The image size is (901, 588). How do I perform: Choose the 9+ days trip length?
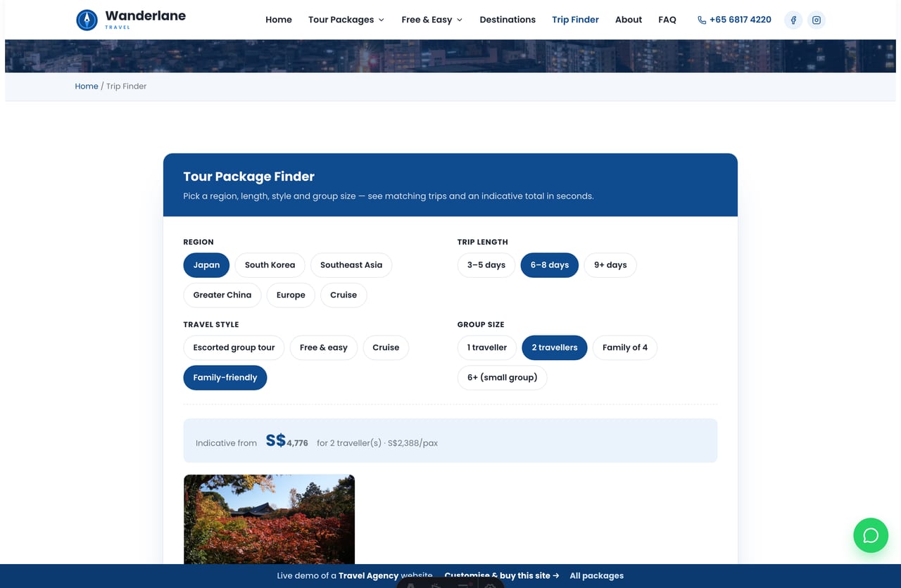click(x=610, y=265)
